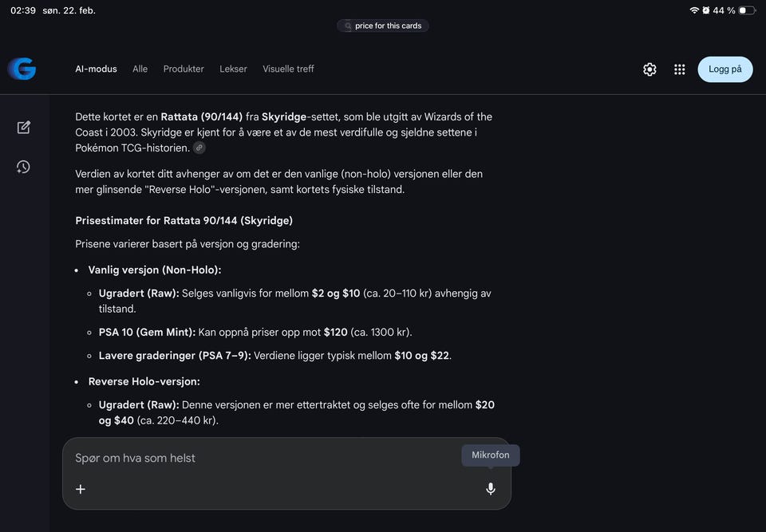
Task: Tap the plus icon to add an attachment
Action: click(81, 489)
